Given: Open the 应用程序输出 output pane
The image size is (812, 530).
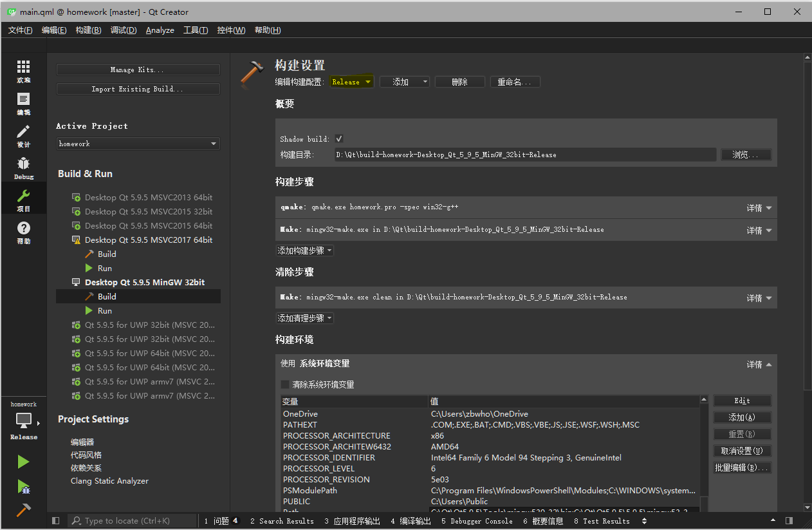Looking at the screenshot, I should [x=353, y=520].
